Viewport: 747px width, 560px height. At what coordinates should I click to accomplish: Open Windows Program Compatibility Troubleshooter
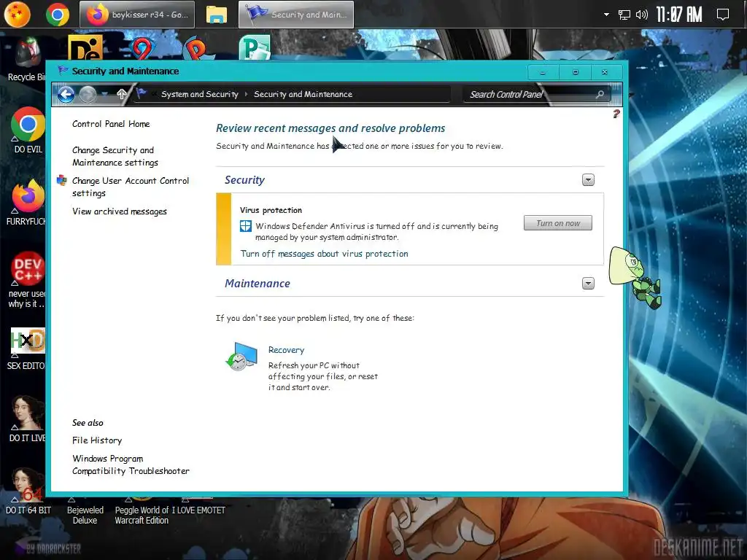click(131, 464)
